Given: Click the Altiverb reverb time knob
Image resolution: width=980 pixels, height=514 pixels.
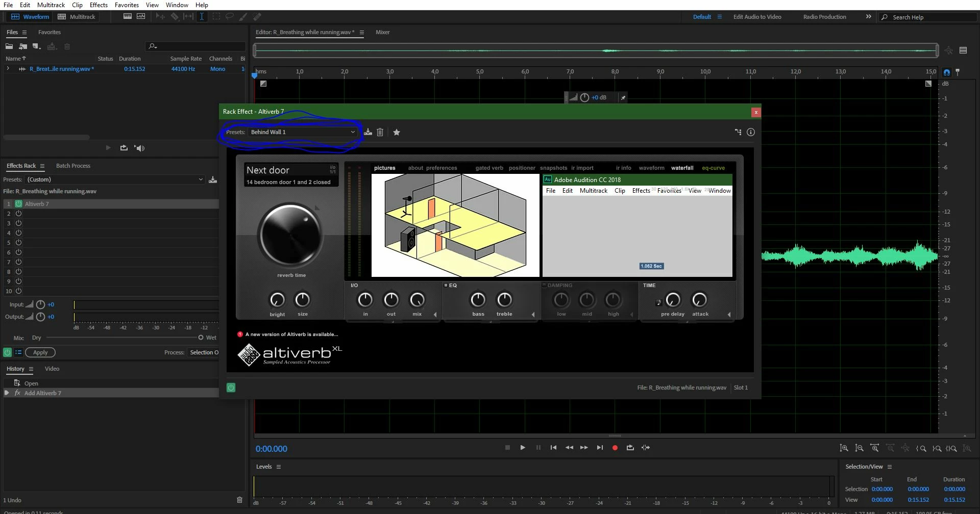Looking at the screenshot, I should click(290, 236).
